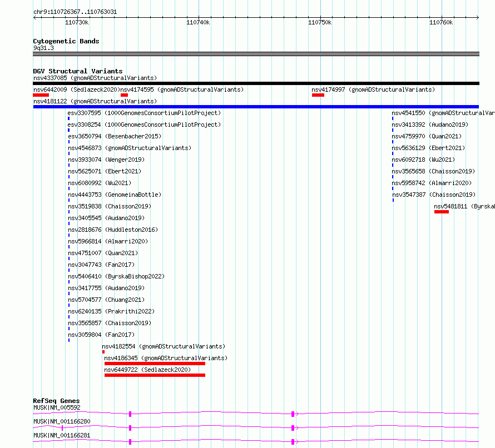The width and height of the screenshot is (495, 448).
Task: Open the nsv4337085 gnomAD variant label
Action: pos(95,78)
